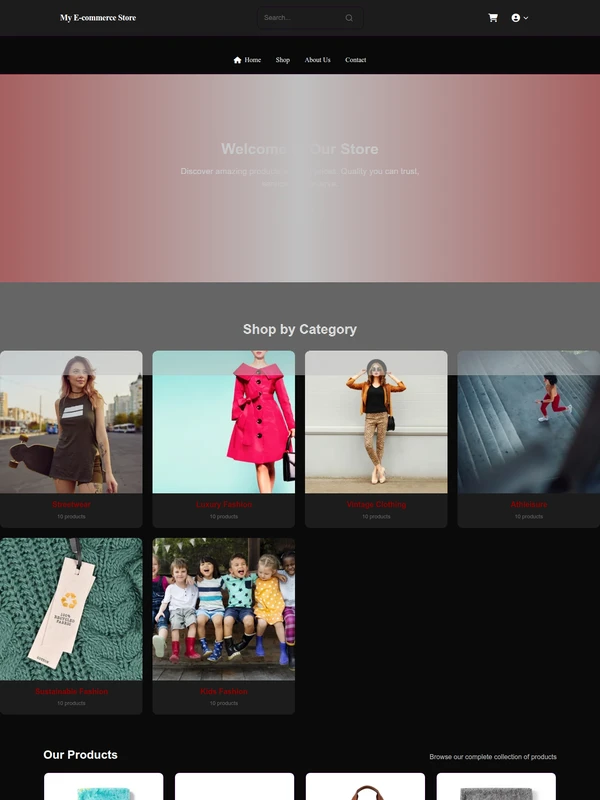
Task: Open the brown handbag product card
Action: (365, 786)
